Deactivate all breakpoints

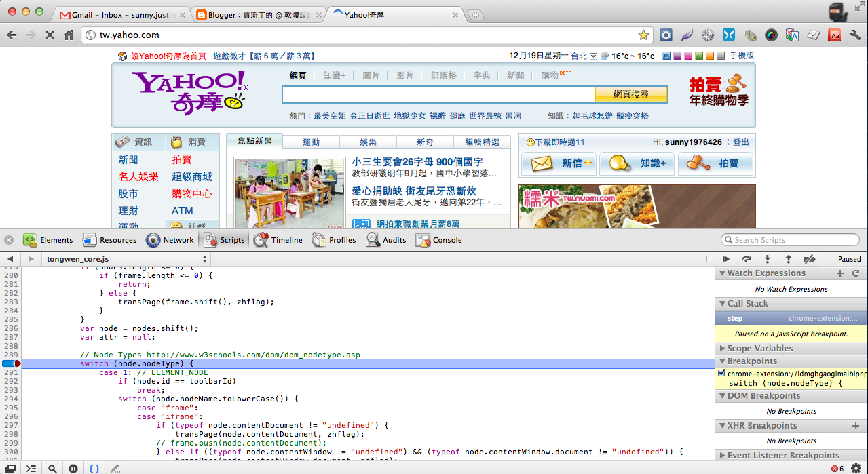809,259
